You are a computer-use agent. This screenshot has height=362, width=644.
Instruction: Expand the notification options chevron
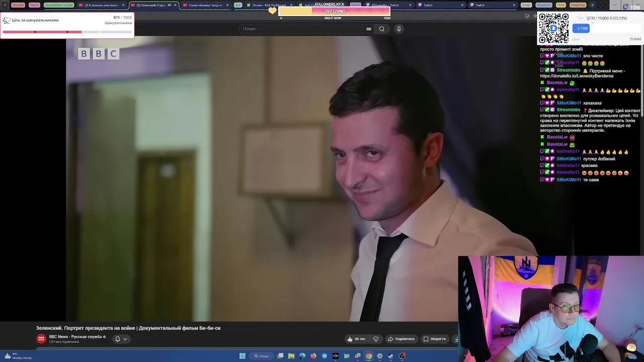(125, 339)
